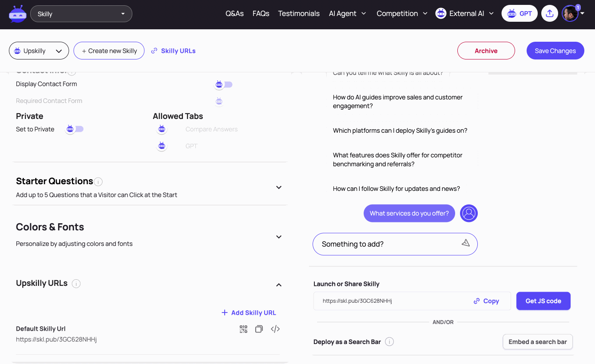This screenshot has height=364, width=595.
Task: Click Copy next to the share URL
Action: (x=486, y=301)
